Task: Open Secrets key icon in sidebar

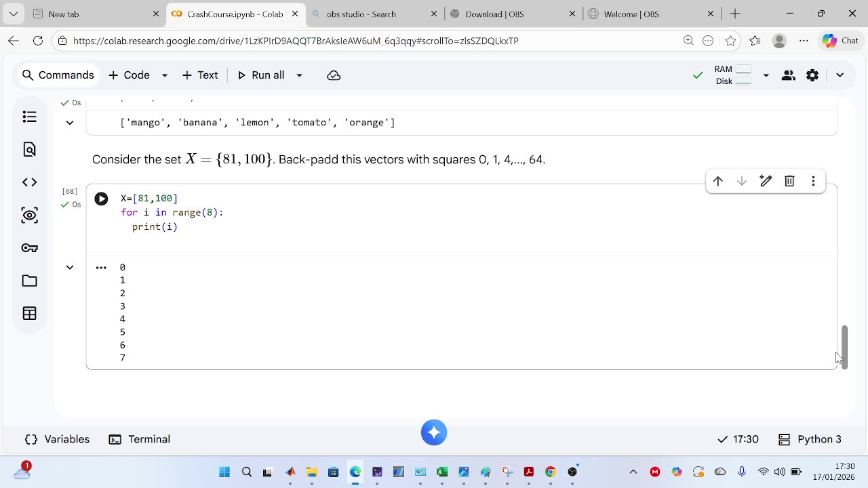Action: point(29,248)
